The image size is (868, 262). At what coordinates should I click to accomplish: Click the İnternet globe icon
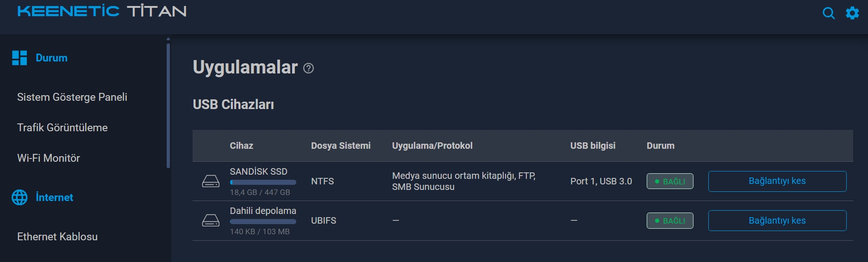[x=19, y=197]
